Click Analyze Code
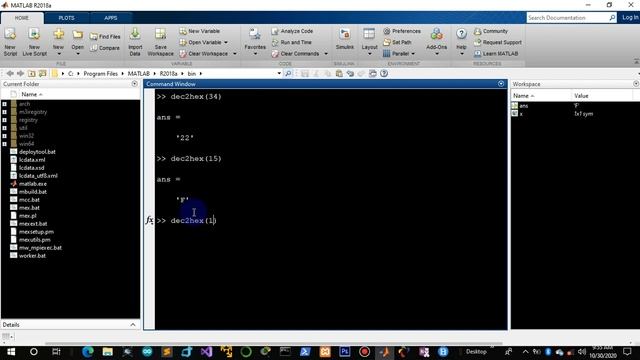Image resolution: width=640 pixels, height=360 pixels. pos(292,31)
